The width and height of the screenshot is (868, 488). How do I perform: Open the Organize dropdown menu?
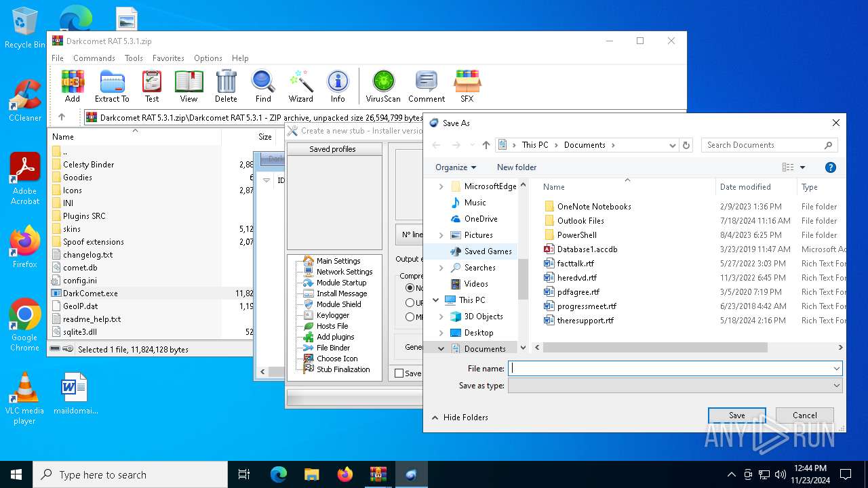pyautogui.click(x=456, y=167)
